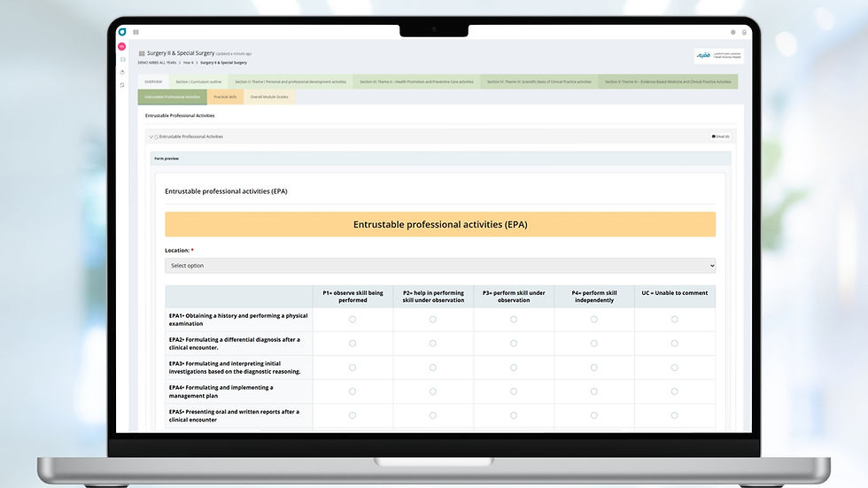Select P2 for EPA1 obtaining a history

pyautogui.click(x=433, y=319)
